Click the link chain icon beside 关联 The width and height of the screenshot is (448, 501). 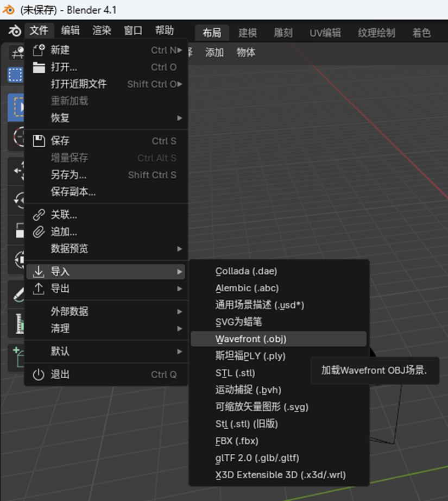point(39,215)
